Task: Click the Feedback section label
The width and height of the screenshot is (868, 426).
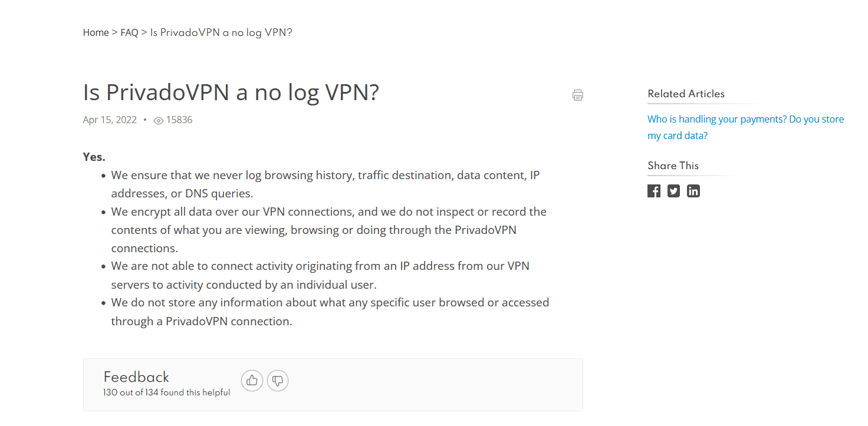Action: tap(136, 377)
